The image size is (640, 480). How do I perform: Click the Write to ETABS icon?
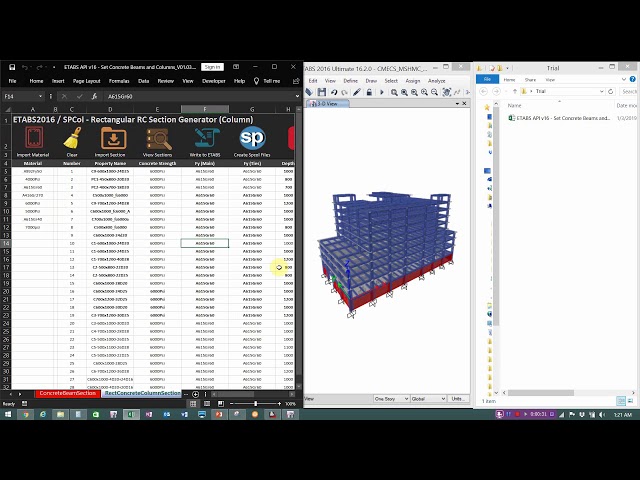(207, 138)
